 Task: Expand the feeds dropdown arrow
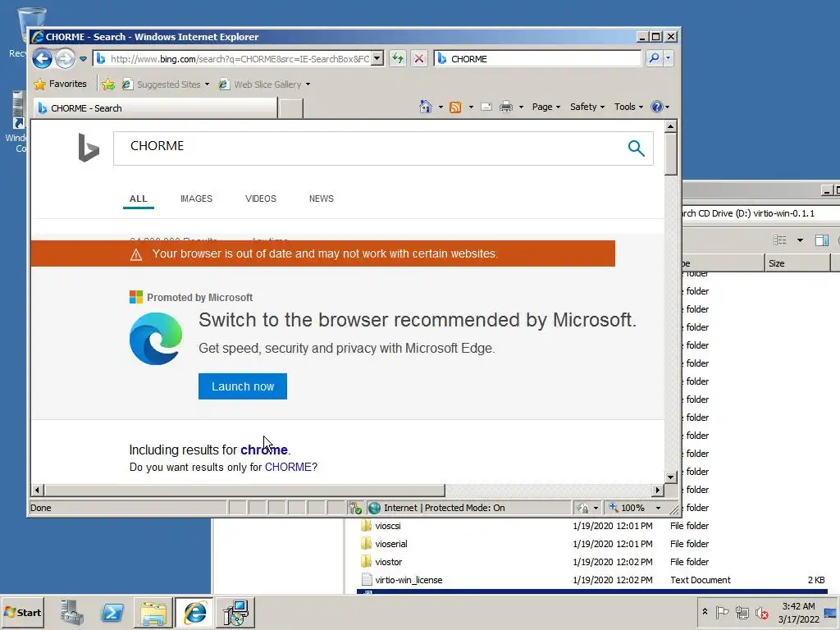pos(471,107)
